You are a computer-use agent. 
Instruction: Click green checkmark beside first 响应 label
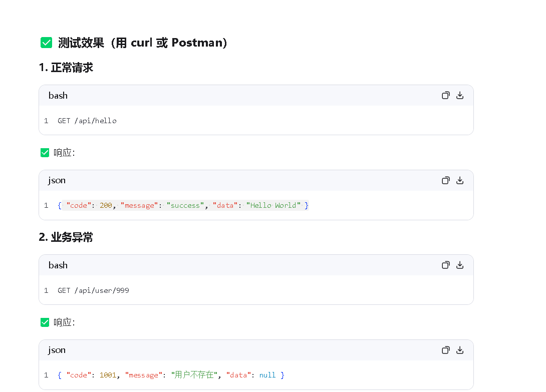pos(45,153)
